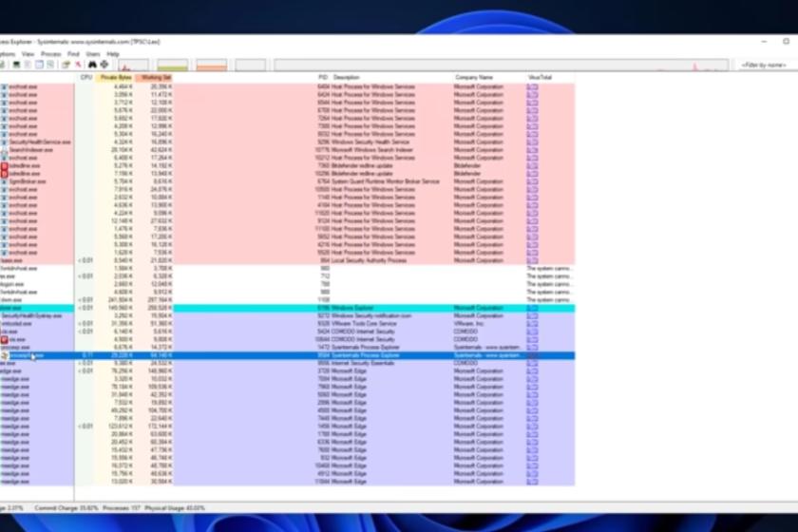The image size is (798, 532).
Task: Sort by the VirusTotal column header
Action: [x=540, y=77]
